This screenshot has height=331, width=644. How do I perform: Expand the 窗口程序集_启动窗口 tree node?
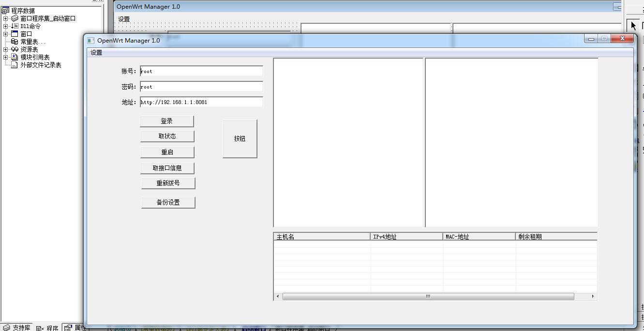click(5, 18)
